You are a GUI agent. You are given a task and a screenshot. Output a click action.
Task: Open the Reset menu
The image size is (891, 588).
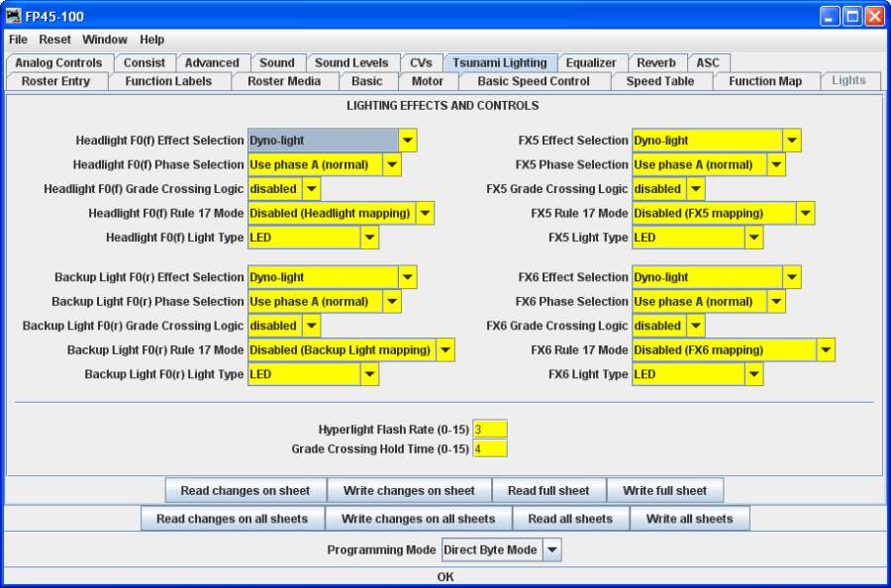[x=54, y=40]
